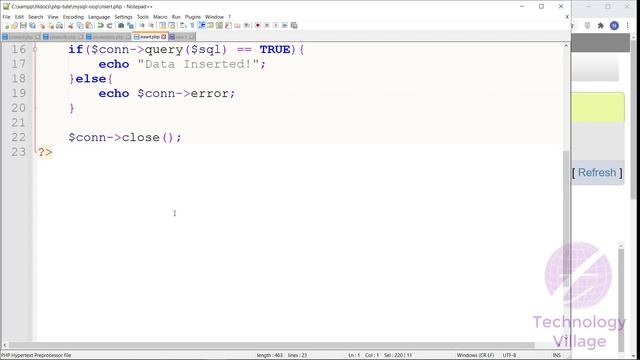Image resolution: width=640 pixels, height=360 pixels.
Task: Open the Macro menu
Action: tap(160, 17)
